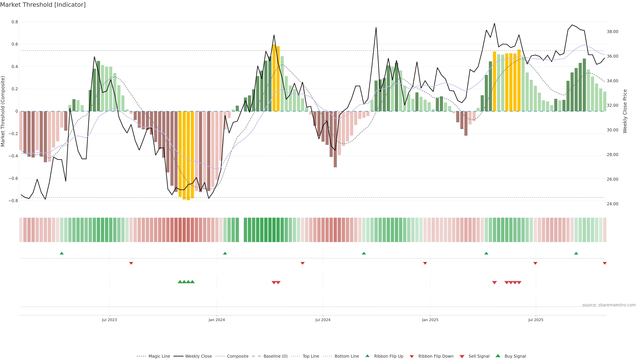Click first green ribbon flip up triangle

coord(62,253)
